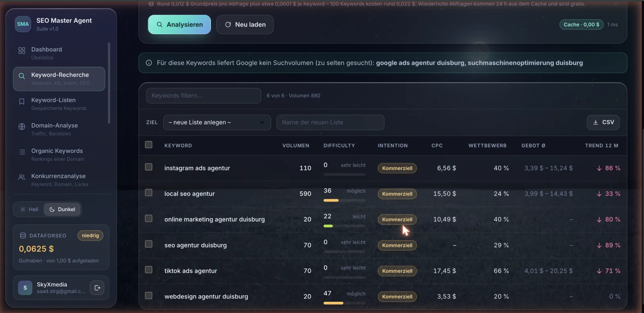Click the Keyword-Recherche magnifier icon

(x=22, y=76)
